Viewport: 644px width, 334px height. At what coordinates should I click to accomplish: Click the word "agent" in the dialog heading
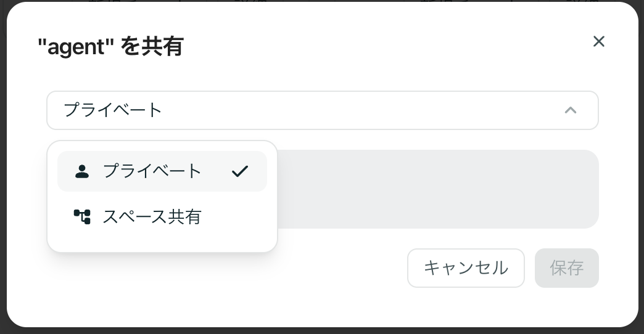[77, 47]
